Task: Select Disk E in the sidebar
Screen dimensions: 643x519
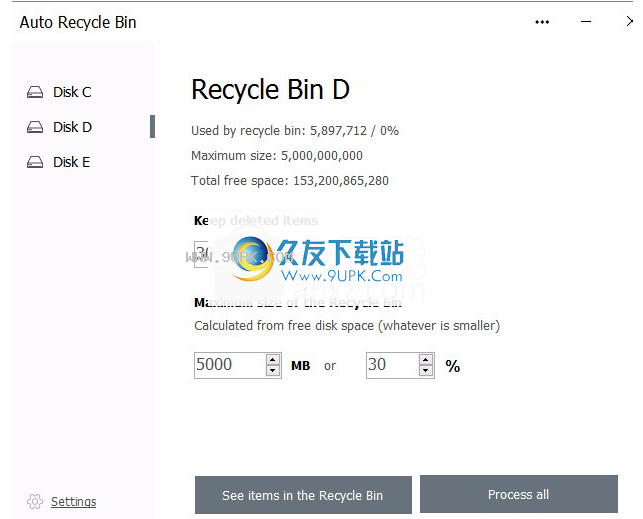Action: pyautogui.click(x=71, y=162)
